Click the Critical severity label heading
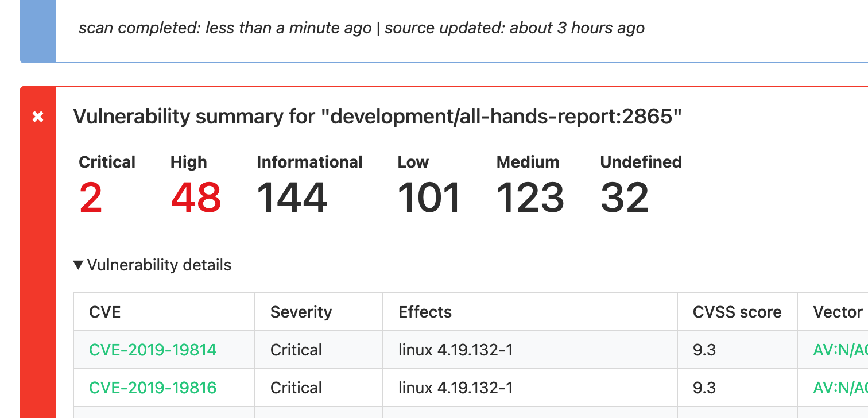The width and height of the screenshot is (868, 418). click(x=107, y=162)
